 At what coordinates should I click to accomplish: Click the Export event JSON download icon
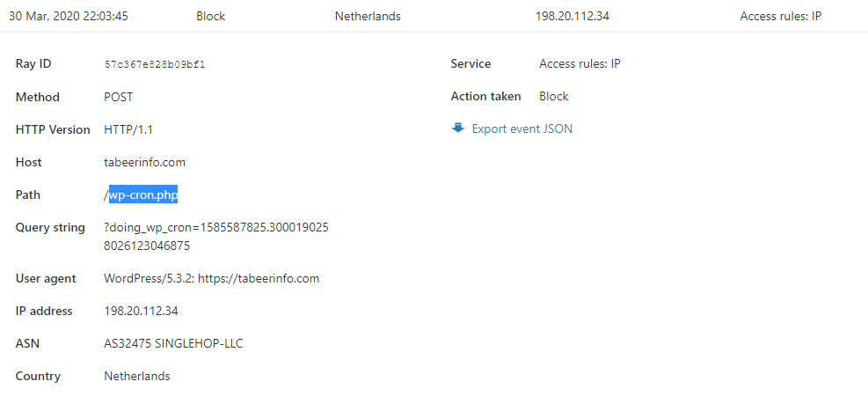point(457,128)
